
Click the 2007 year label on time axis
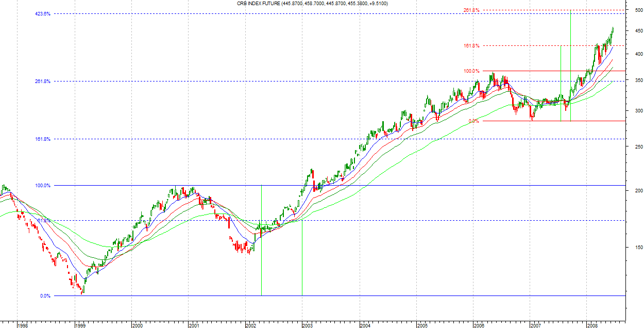(x=536, y=325)
